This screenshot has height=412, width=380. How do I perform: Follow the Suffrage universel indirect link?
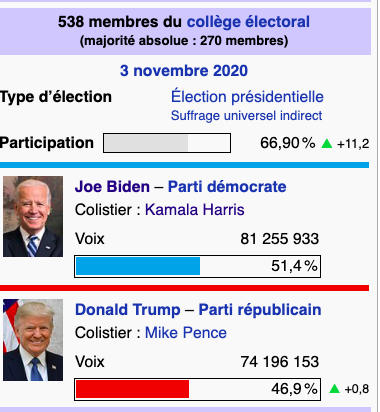coord(246,116)
